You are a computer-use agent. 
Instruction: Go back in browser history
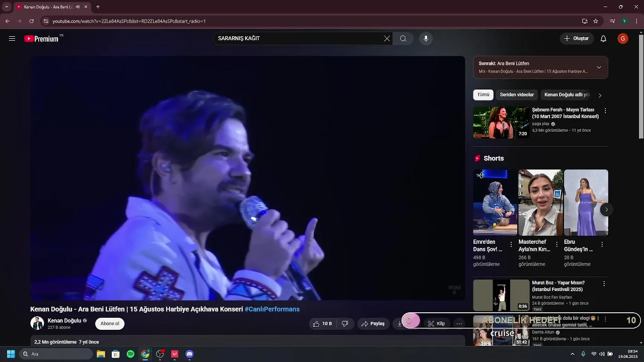click(7, 21)
